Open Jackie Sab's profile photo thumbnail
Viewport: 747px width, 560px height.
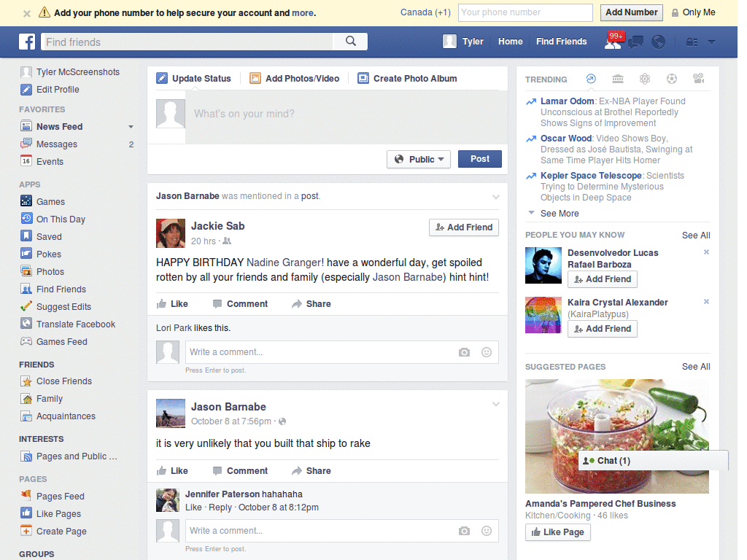coord(171,233)
